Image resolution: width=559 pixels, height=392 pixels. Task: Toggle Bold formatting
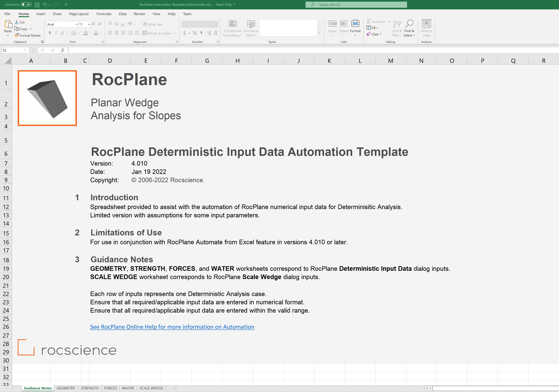50,33
